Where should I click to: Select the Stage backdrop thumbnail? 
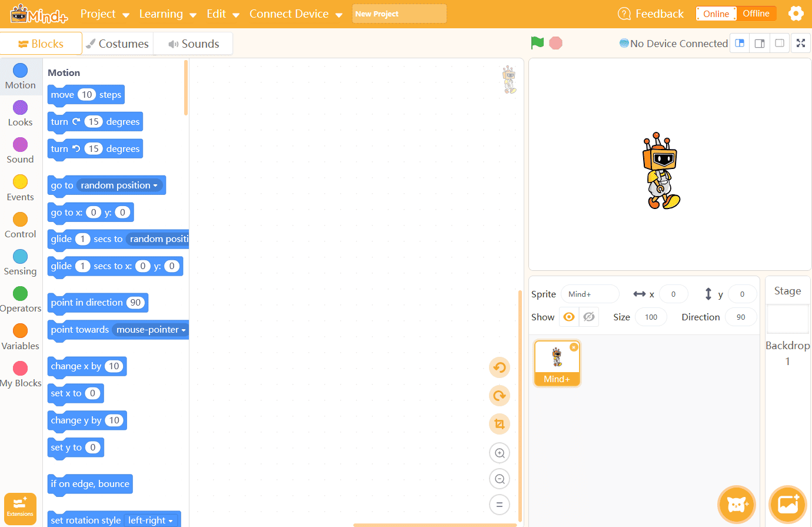coord(788,319)
